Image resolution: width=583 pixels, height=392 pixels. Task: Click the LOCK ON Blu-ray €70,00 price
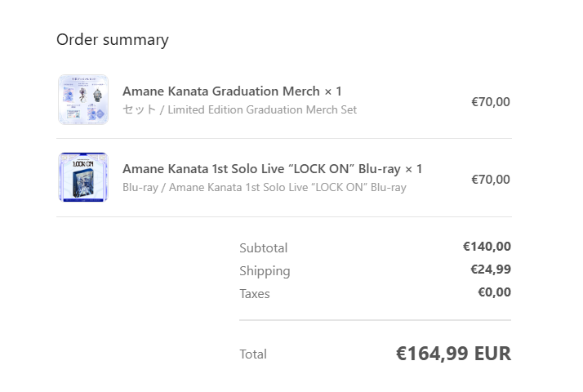tap(490, 180)
